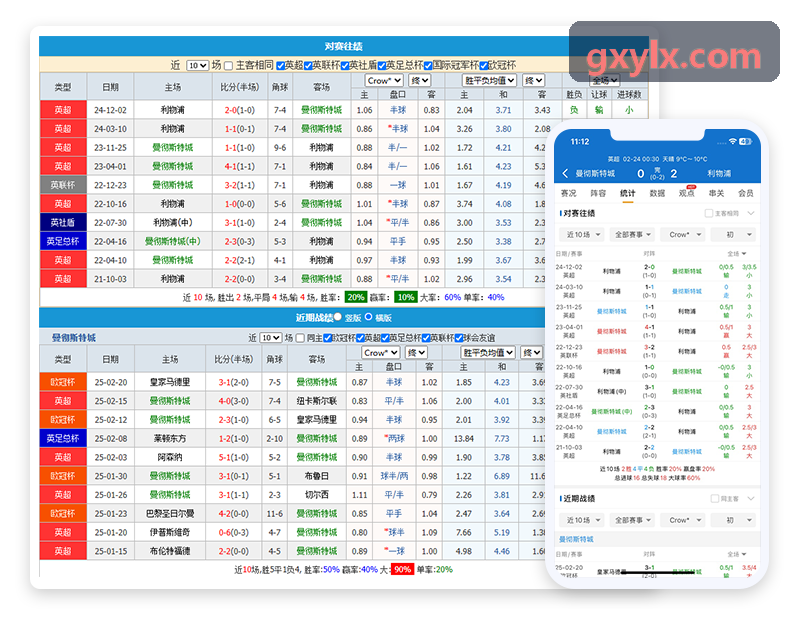This screenshot has width=800, height=625.
Task: Open the head-to-head match count dropdown showing 10
Action: [x=197, y=65]
